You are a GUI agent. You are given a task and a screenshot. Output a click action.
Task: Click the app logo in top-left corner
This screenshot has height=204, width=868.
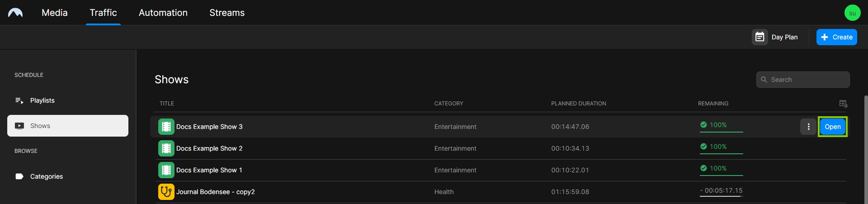[15, 13]
